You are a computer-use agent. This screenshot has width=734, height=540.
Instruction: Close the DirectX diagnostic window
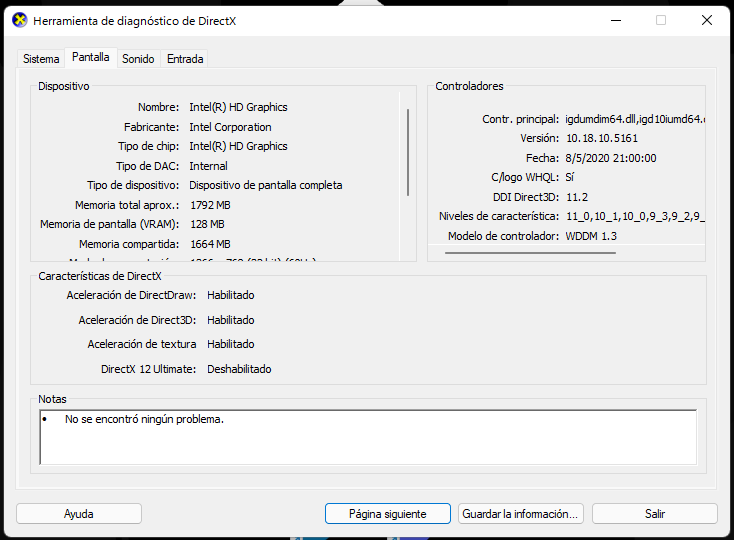tap(707, 20)
